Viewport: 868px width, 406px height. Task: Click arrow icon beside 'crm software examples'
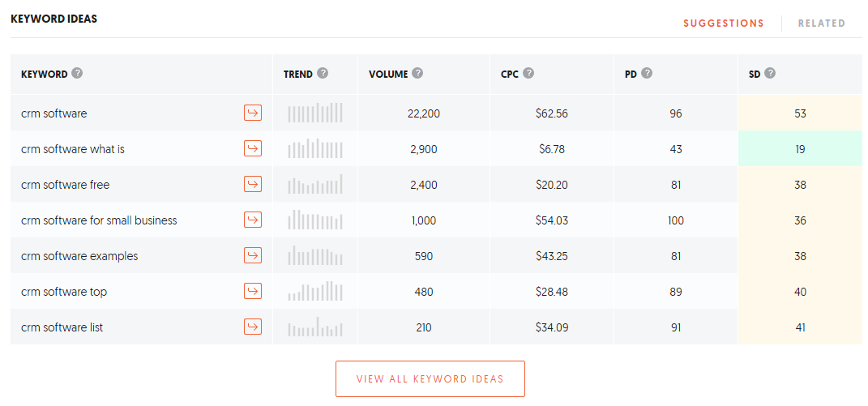(253, 255)
